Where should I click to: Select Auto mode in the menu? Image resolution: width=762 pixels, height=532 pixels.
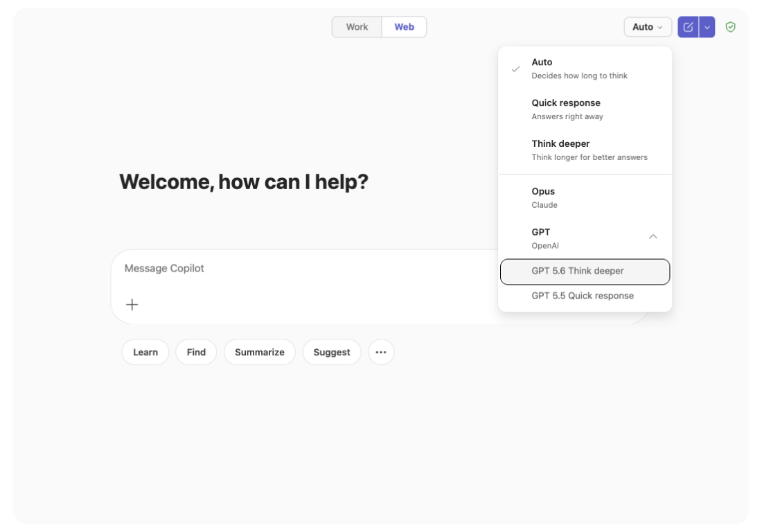click(585, 69)
